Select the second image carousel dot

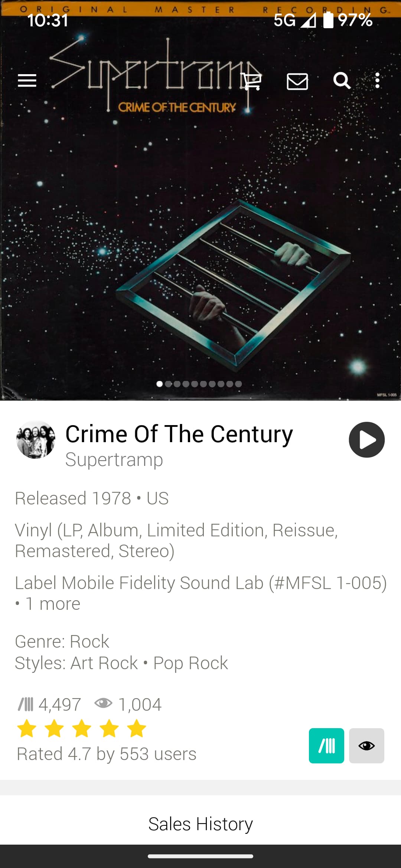(x=168, y=384)
